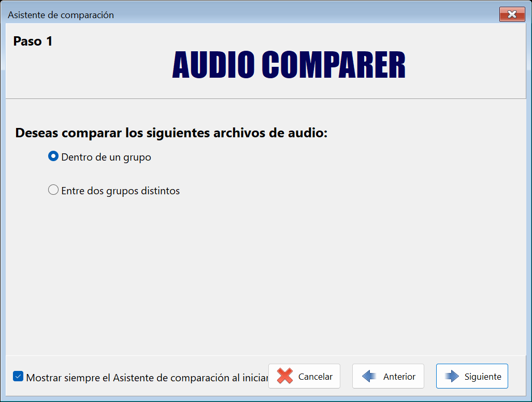
Task: Go back with the Anterior button
Action: pos(388,376)
